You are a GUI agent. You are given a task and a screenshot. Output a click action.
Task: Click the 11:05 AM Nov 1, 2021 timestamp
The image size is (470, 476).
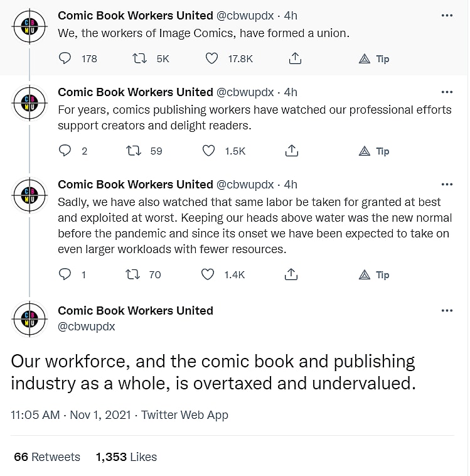(x=71, y=415)
